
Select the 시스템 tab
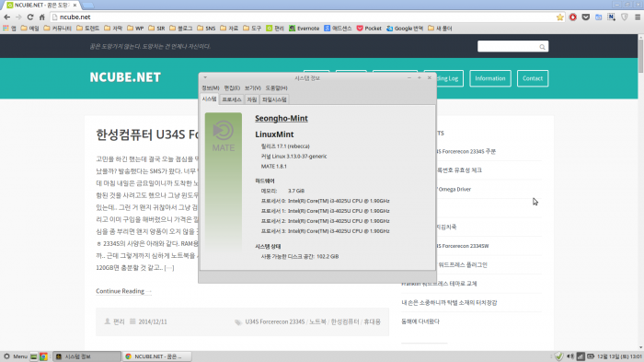209,99
